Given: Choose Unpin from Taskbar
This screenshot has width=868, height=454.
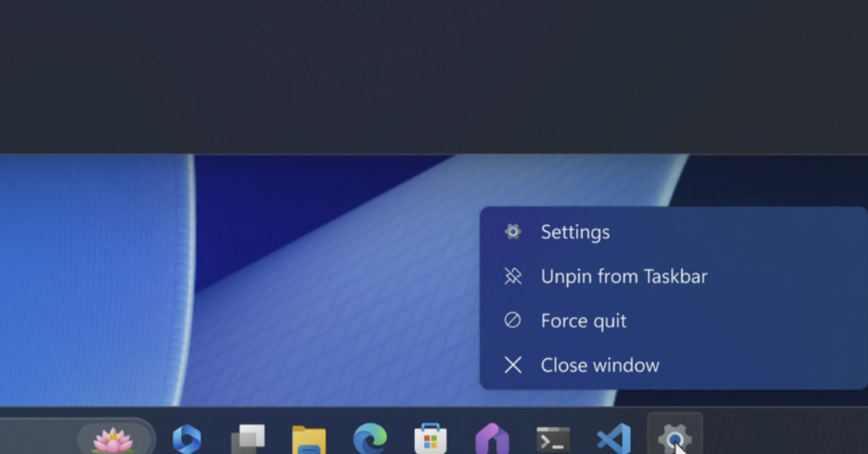Looking at the screenshot, I should click(624, 276).
